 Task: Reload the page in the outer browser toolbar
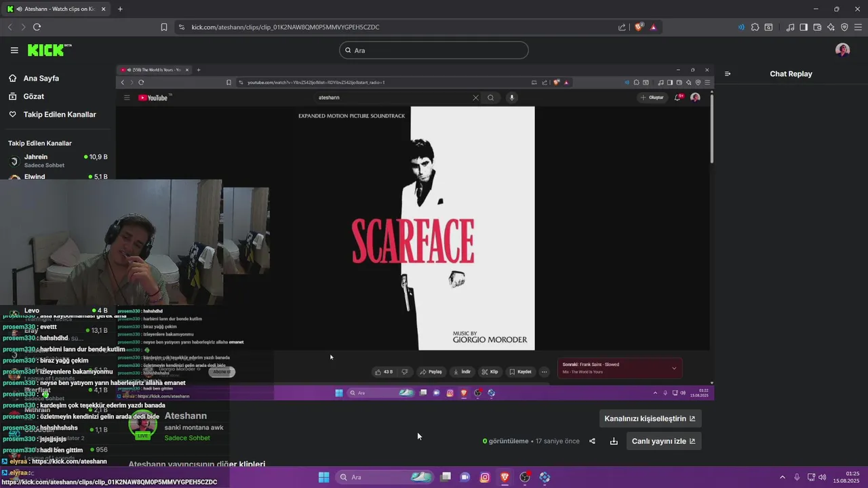[37, 27]
